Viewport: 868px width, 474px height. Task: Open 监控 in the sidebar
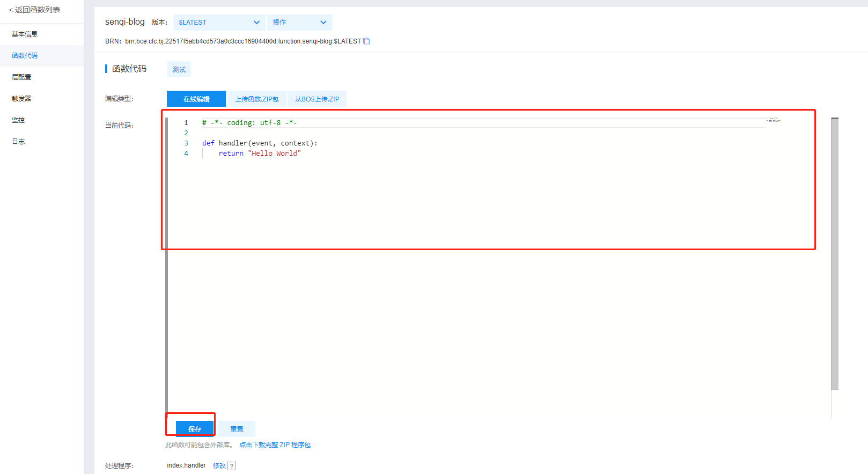pyautogui.click(x=42, y=120)
